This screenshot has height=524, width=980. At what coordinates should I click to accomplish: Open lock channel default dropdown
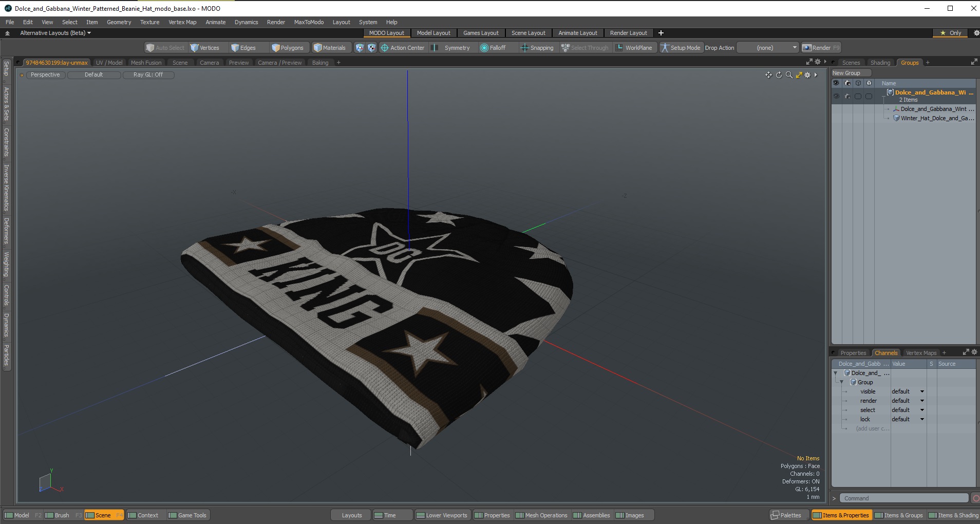point(908,419)
